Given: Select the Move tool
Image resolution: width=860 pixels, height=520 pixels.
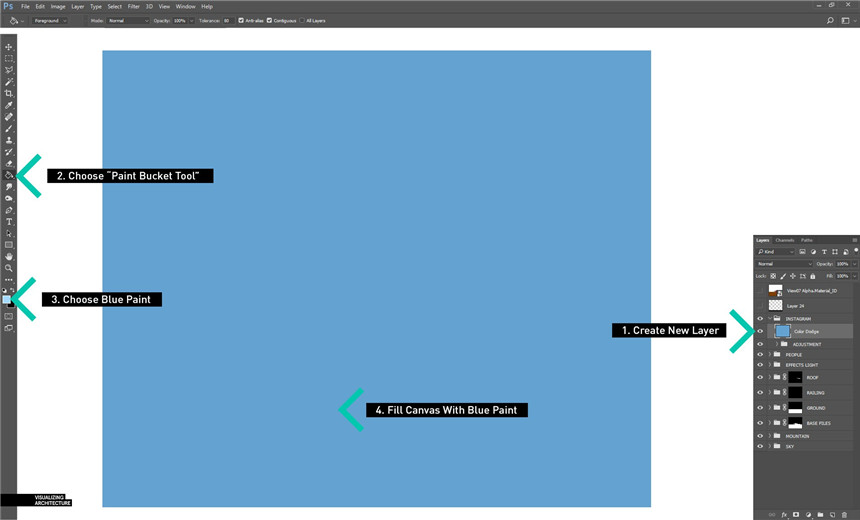Looking at the screenshot, I should (9, 47).
